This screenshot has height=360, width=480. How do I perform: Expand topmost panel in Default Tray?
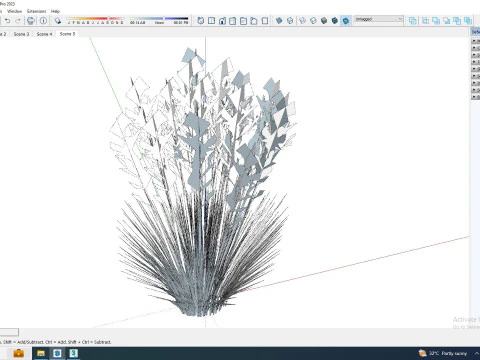(476, 41)
